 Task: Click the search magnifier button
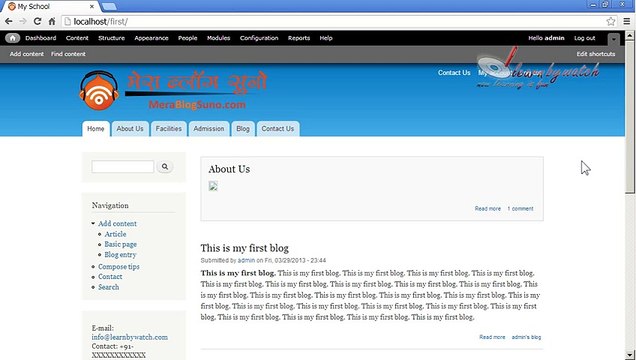tap(165, 166)
